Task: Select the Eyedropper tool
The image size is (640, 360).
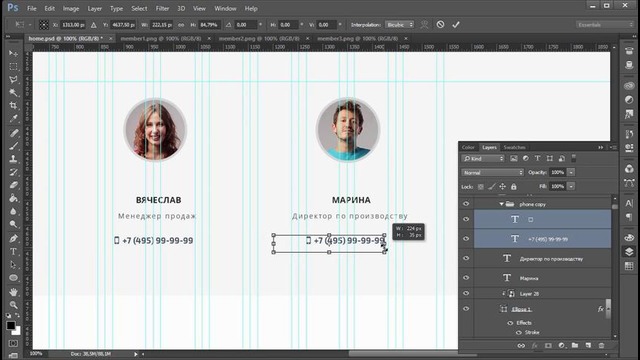Action: coord(13,119)
